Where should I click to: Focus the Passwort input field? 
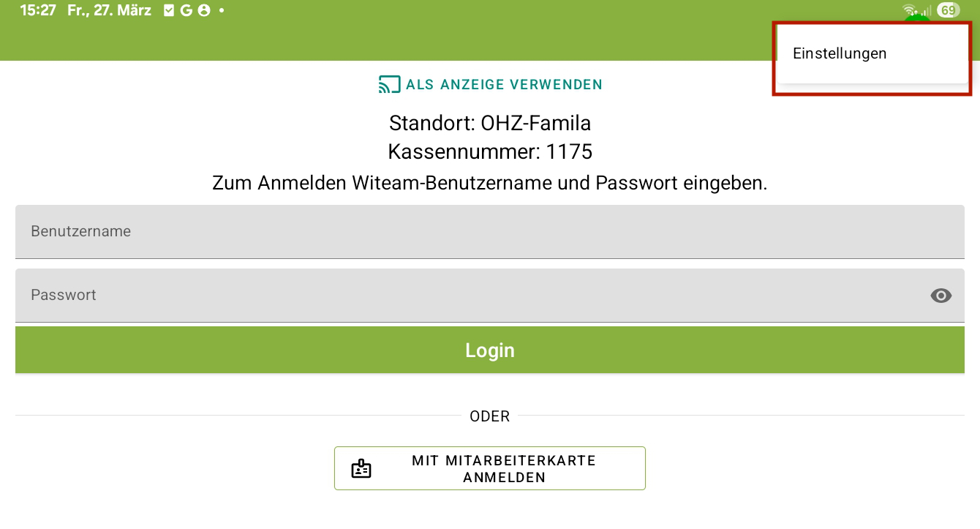click(x=468, y=296)
